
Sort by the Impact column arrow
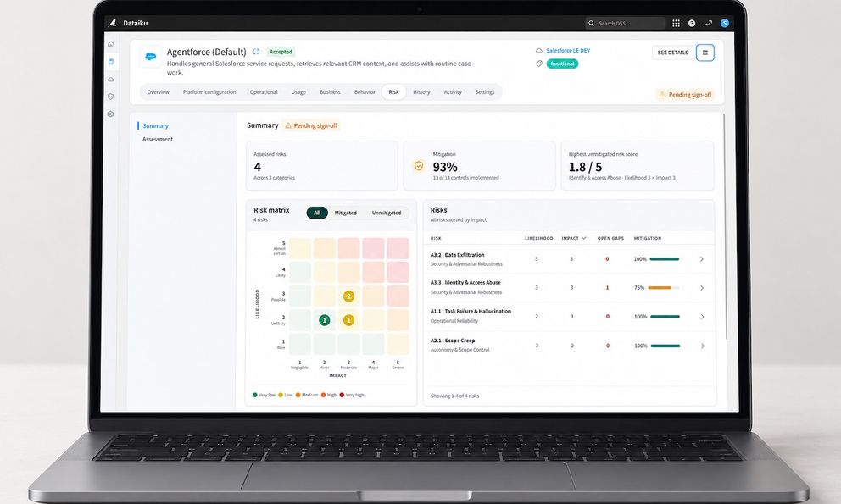click(584, 238)
